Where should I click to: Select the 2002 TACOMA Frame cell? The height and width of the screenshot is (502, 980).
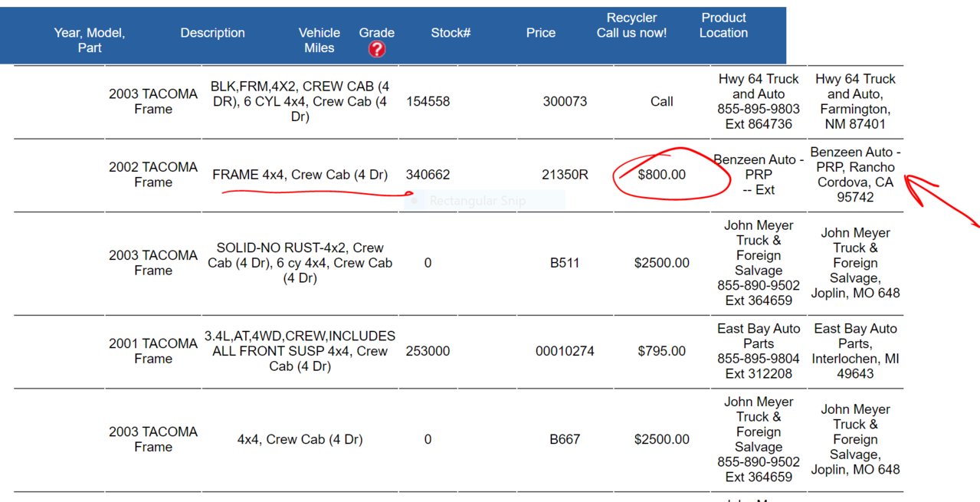pyautogui.click(x=153, y=175)
